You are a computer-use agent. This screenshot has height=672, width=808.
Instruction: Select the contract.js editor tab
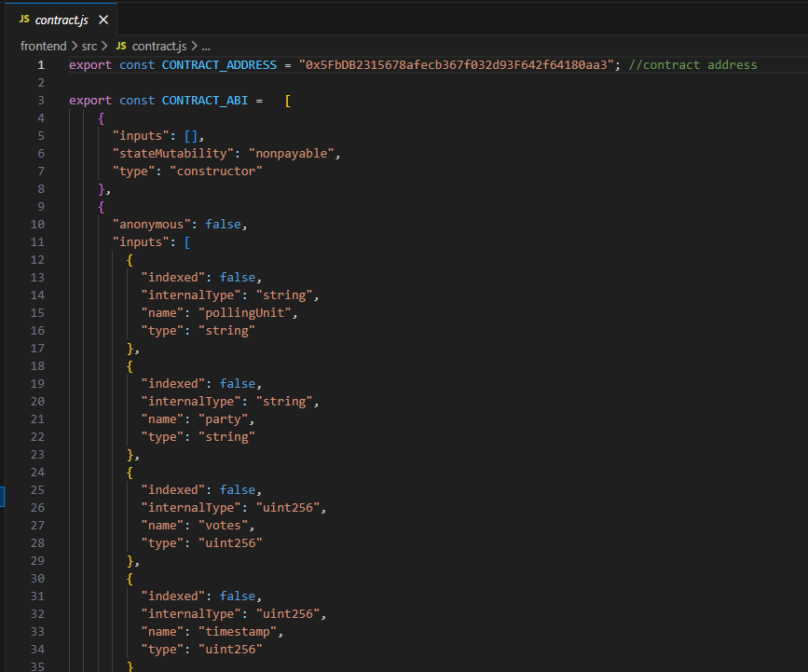click(x=61, y=20)
